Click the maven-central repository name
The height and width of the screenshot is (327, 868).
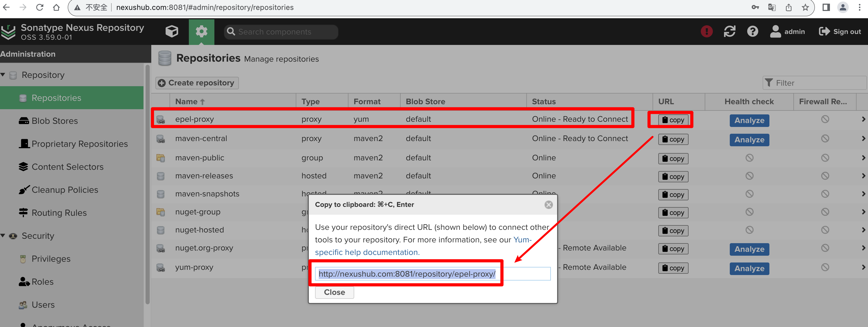(x=201, y=138)
